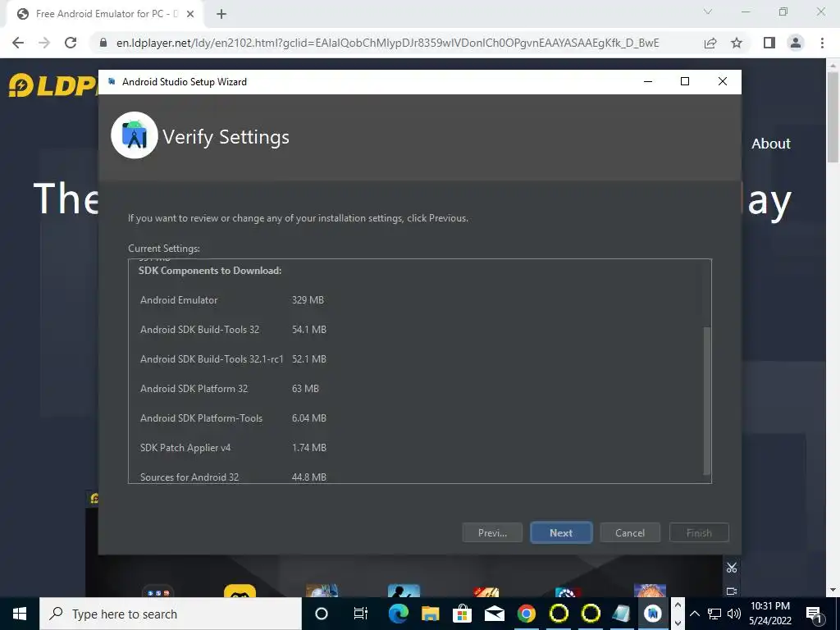Click the Android Studio logo icon

tap(134, 135)
